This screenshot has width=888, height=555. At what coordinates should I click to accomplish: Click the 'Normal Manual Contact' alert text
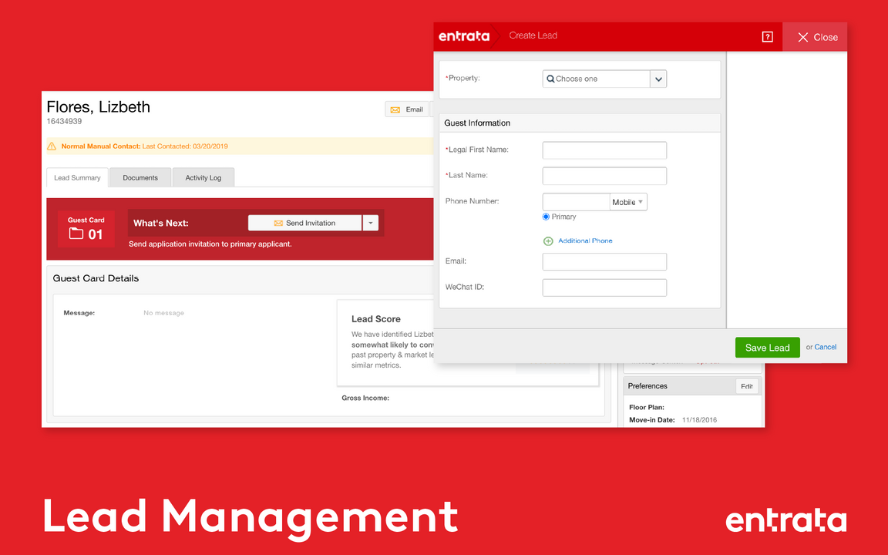(101, 146)
